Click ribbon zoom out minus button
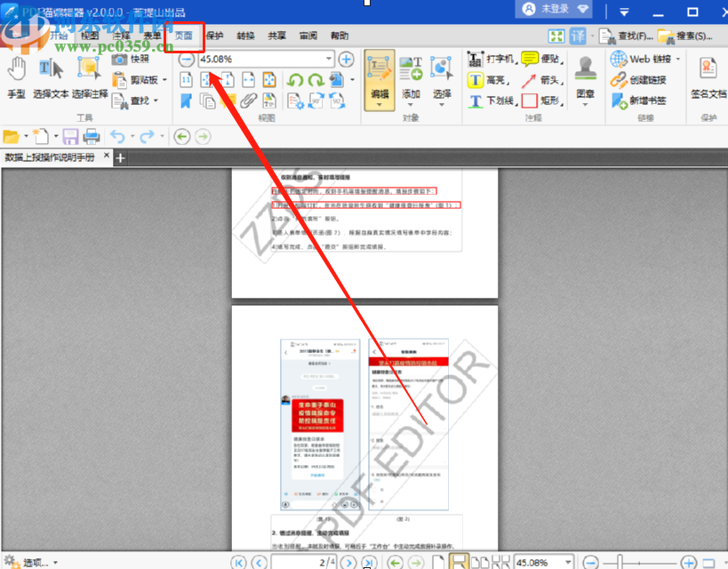 coord(187,60)
